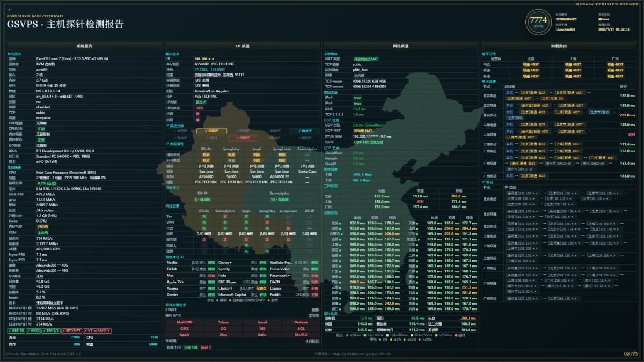Click 'AS54600 - PEG TECH INC' in IP basics
Viewport: 644px width, 362px height.
(215, 64)
